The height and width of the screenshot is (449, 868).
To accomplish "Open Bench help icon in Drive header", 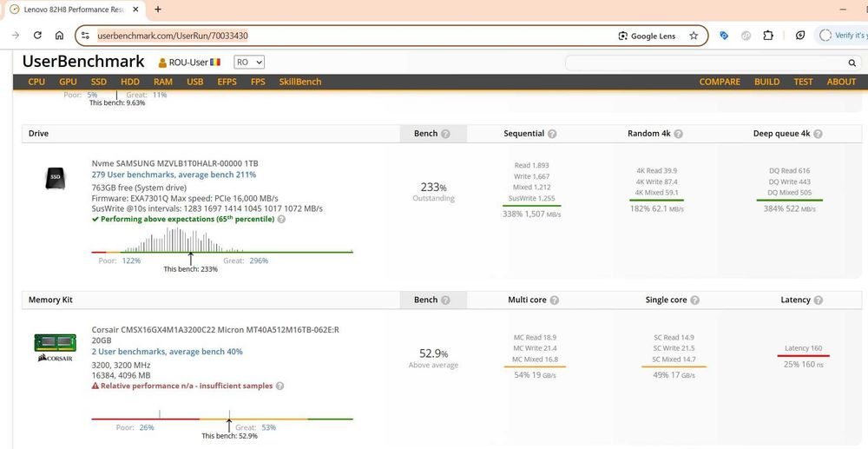I will click(445, 134).
